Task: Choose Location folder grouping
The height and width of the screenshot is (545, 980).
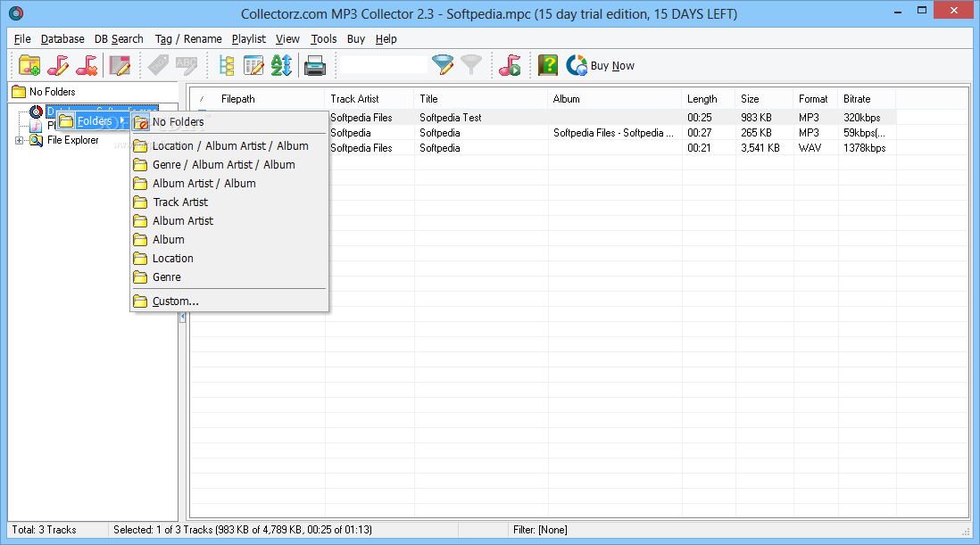Action: pos(228,259)
